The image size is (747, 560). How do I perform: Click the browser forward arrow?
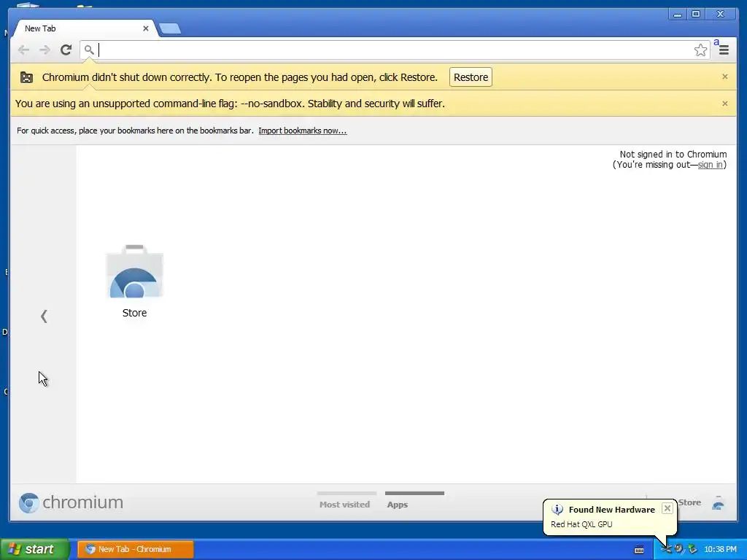point(44,50)
